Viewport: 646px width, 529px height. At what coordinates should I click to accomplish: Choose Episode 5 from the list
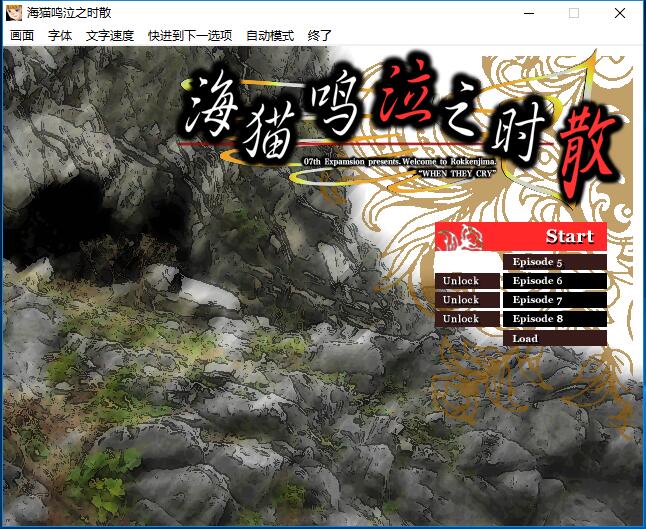(x=554, y=262)
